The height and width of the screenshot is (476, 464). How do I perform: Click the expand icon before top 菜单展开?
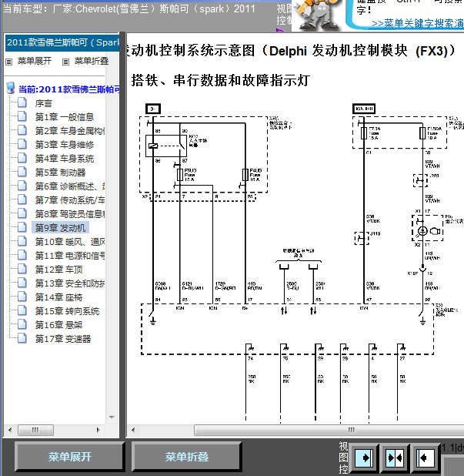coord(8,62)
